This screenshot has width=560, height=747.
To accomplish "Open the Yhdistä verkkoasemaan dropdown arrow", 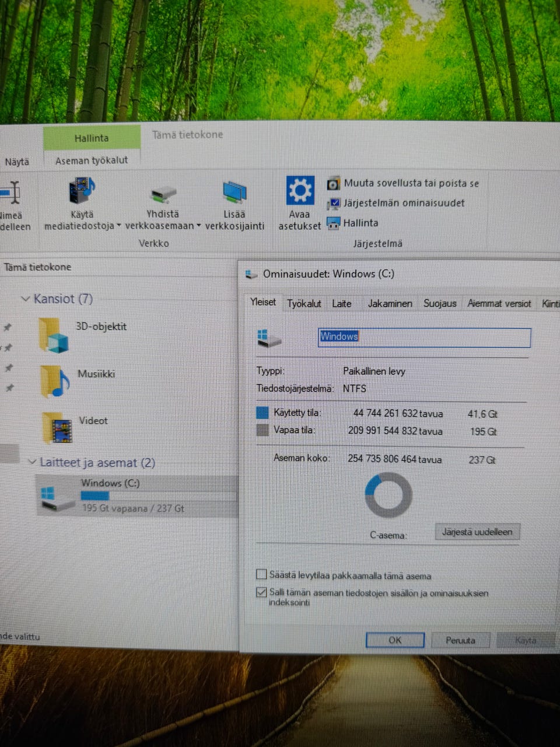I will pyautogui.click(x=198, y=226).
